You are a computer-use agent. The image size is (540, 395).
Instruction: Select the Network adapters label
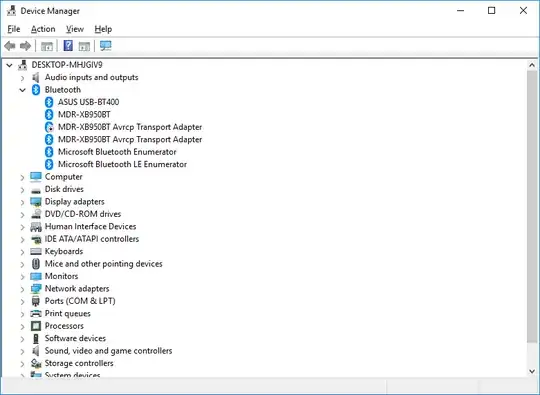click(x=77, y=289)
